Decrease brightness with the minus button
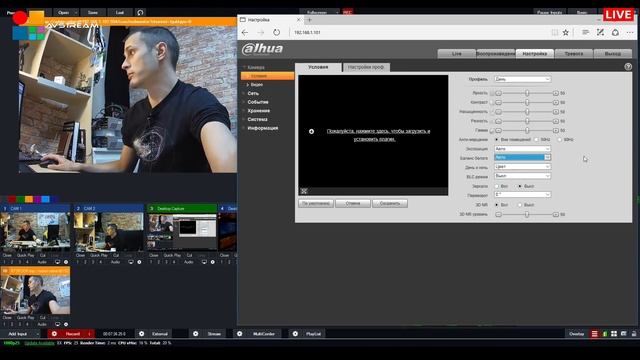Viewport: 640px width, 360px height. click(498, 93)
